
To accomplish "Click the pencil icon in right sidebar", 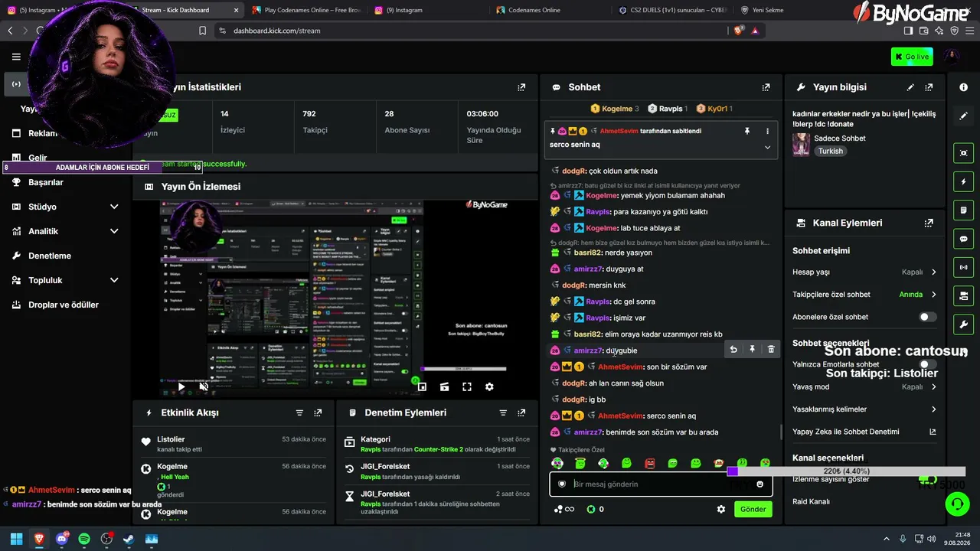I will (963, 116).
